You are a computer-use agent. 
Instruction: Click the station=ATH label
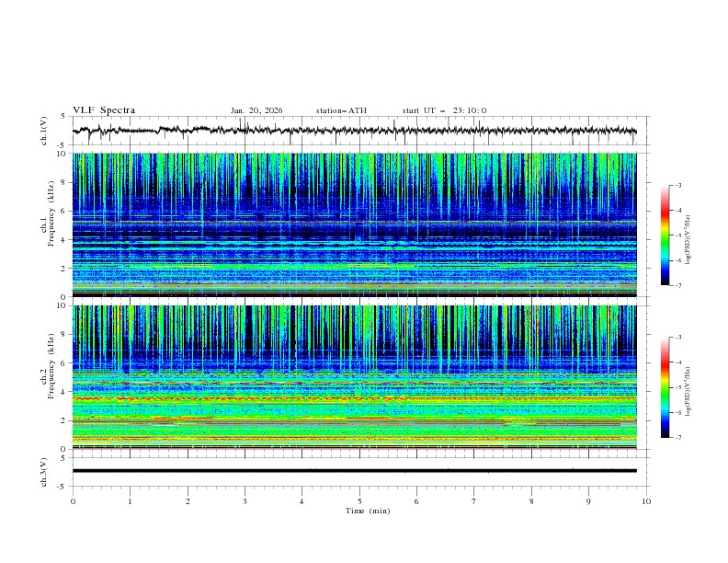(x=341, y=110)
